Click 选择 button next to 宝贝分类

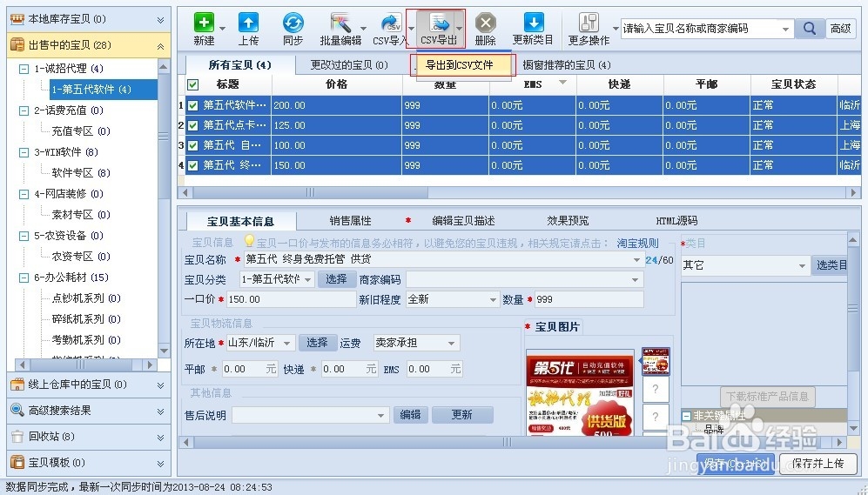336,279
